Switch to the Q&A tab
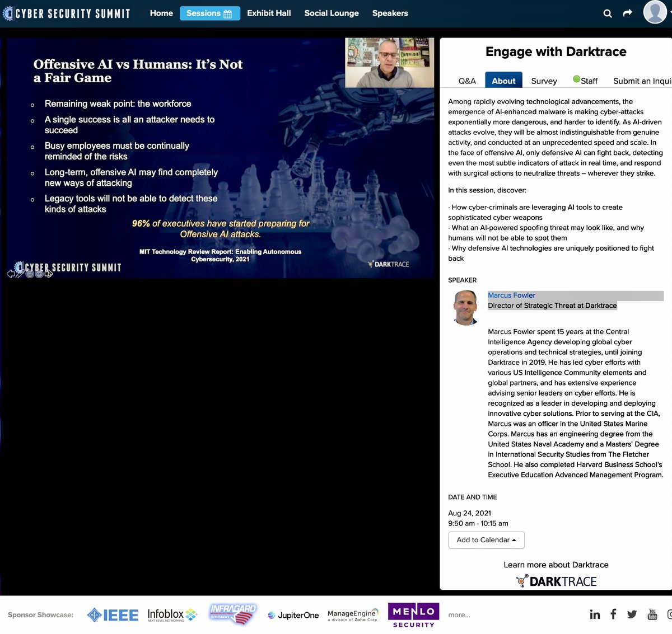 click(x=467, y=81)
